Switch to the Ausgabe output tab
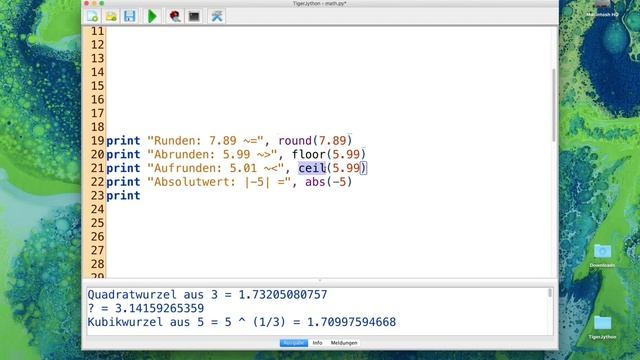 (293, 343)
